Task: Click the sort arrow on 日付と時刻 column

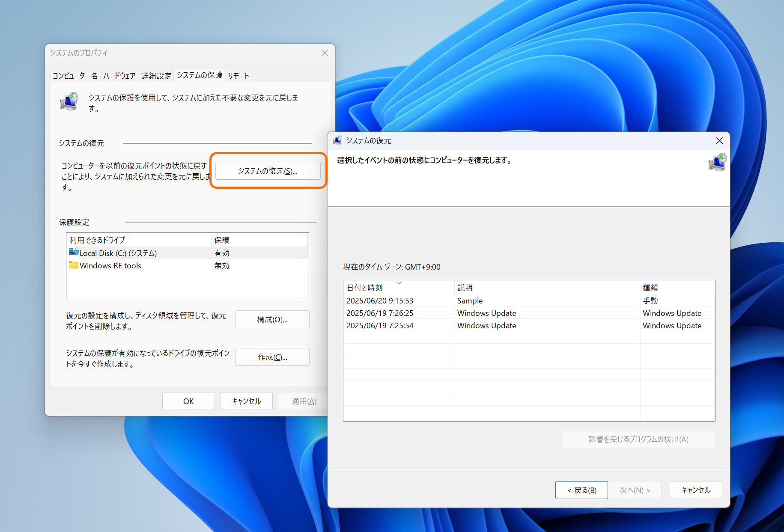Action: pos(399,282)
